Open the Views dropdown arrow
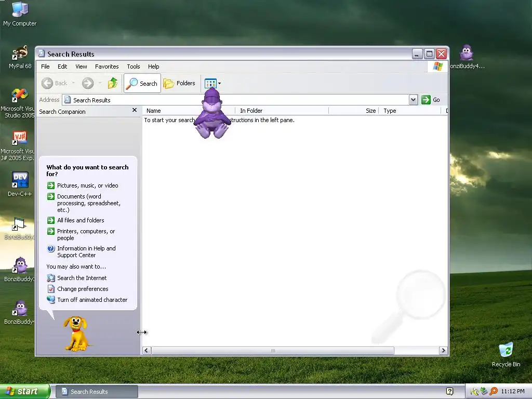The image size is (532, 399). [220, 84]
